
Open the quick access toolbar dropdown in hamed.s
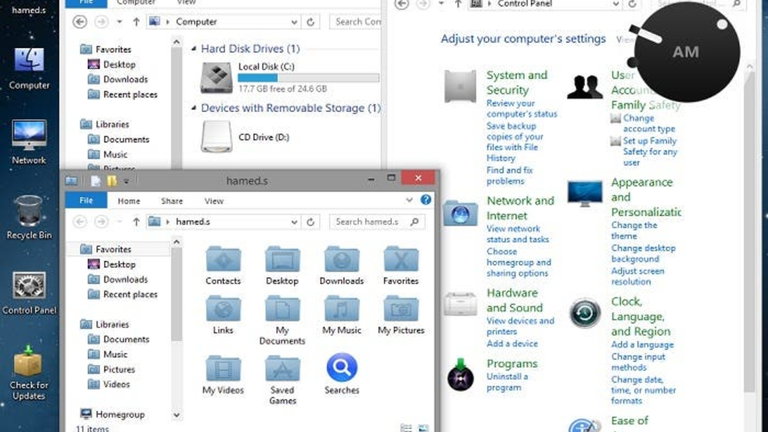pos(126,181)
